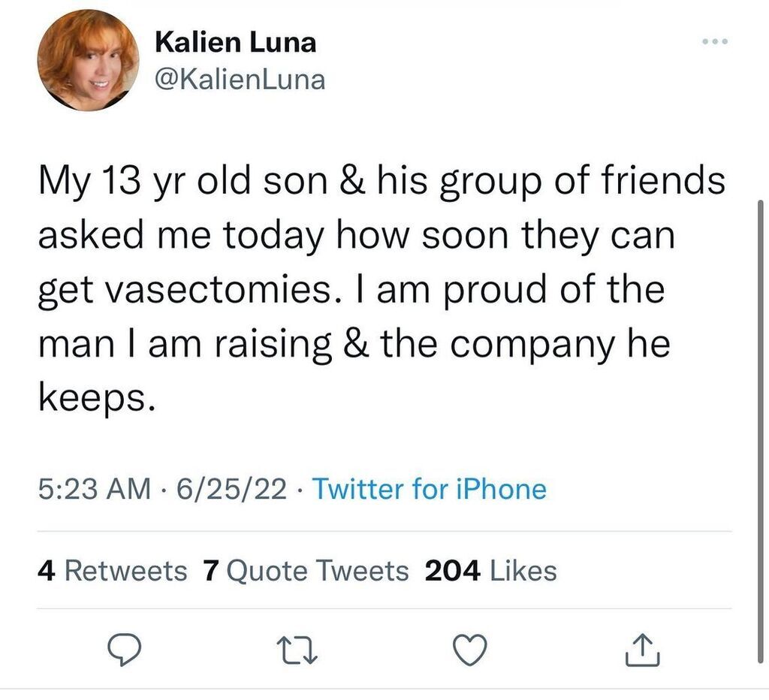Retweet using the arrows icon
This screenshot has height=700, width=769.
click(x=297, y=650)
